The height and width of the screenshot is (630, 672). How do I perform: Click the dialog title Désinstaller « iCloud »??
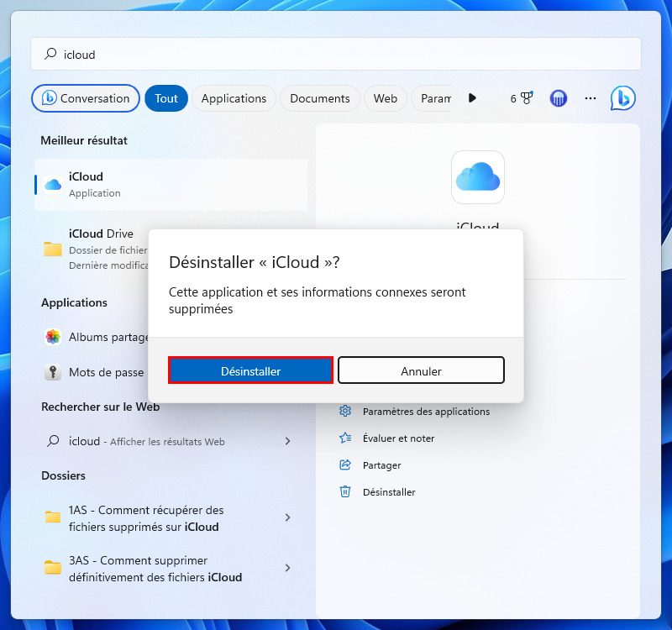[x=255, y=262]
